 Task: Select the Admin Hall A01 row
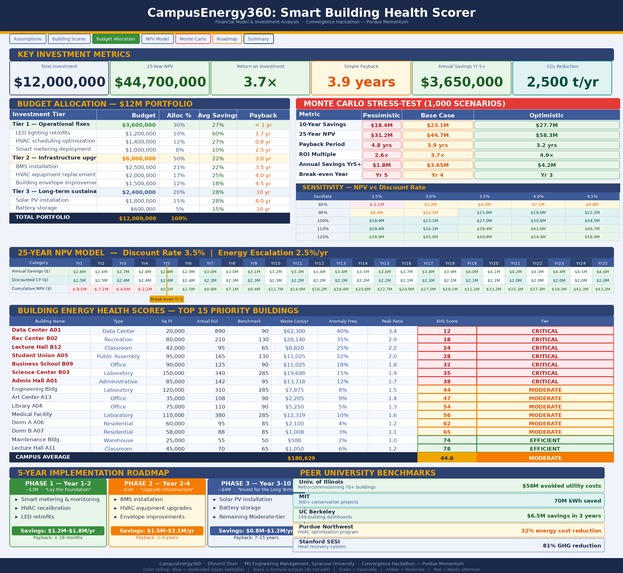click(x=312, y=381)
